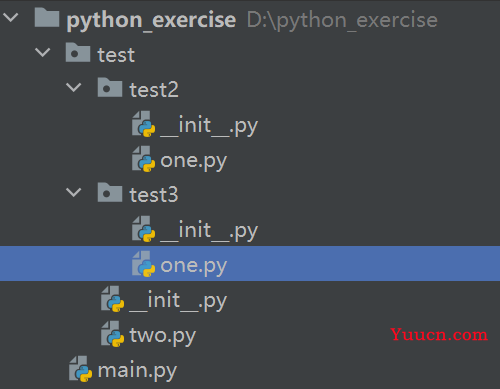The image size is (500, 389).
Task: Select __init__.py inside the test2 folder
Action: [209, 126]
